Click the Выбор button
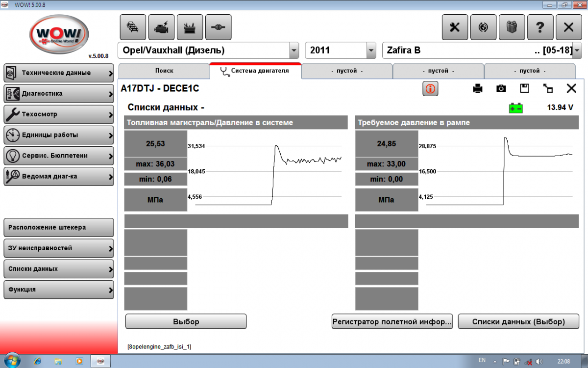Screen dimensions: 588x368 186,322
